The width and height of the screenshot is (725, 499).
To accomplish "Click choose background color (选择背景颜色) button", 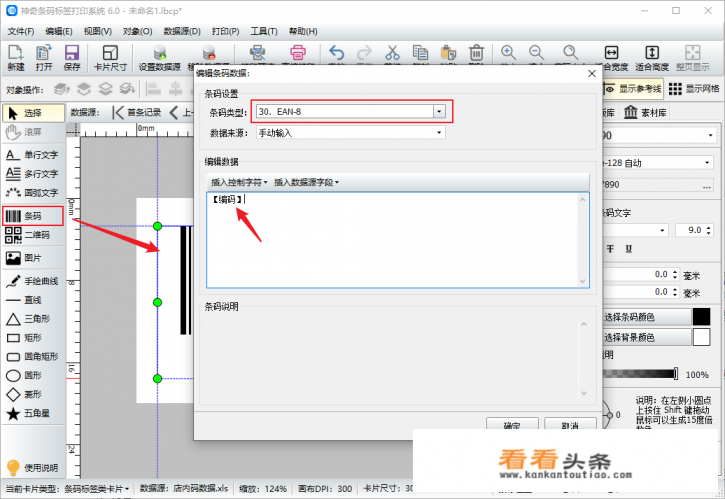I will coord(647,337).
